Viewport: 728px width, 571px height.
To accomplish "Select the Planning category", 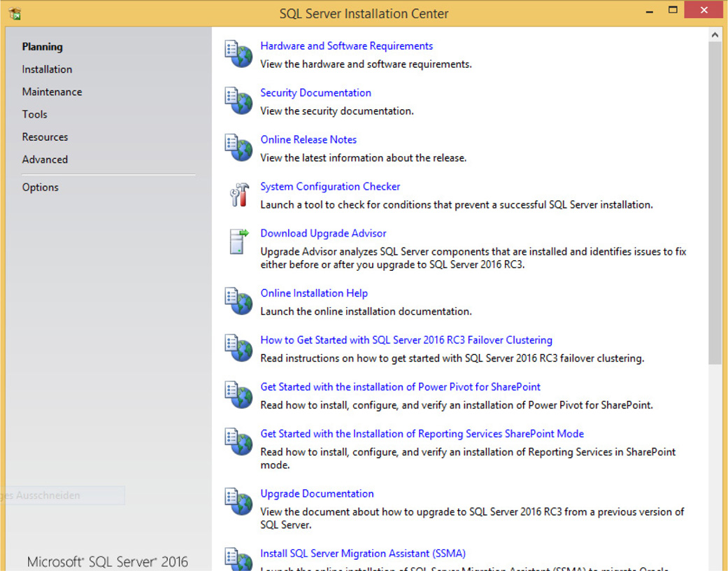I will pos(42,47).
